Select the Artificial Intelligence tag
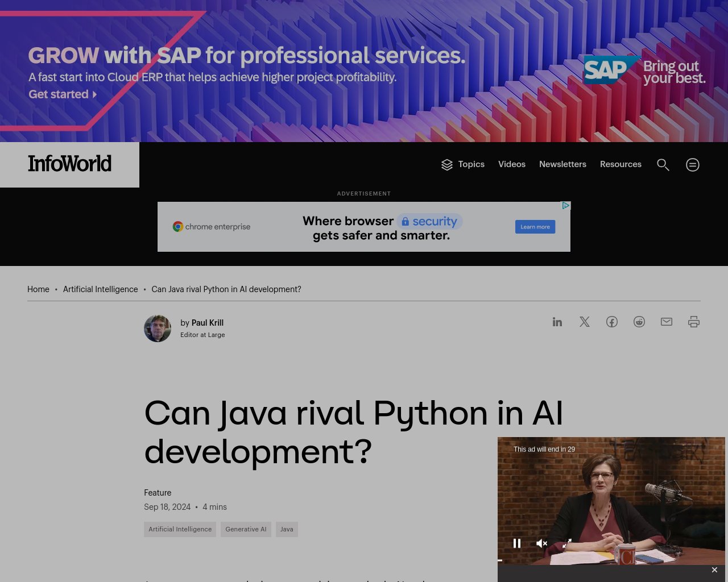 pos(180,529)
